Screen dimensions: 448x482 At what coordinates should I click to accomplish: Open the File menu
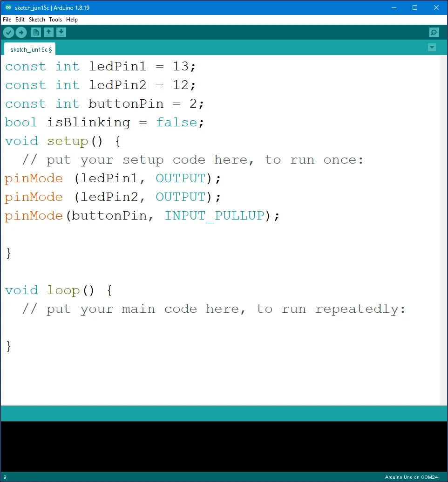coord(7,20)
